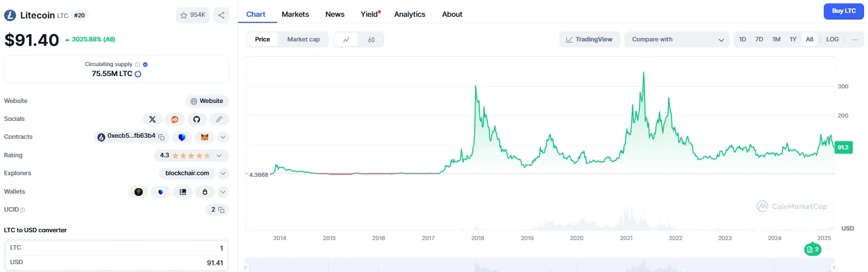This screenshot has width=868, height=272.
Task: Open the TradingView chart button
Action: pyautogui.click(x=589, y=40)
